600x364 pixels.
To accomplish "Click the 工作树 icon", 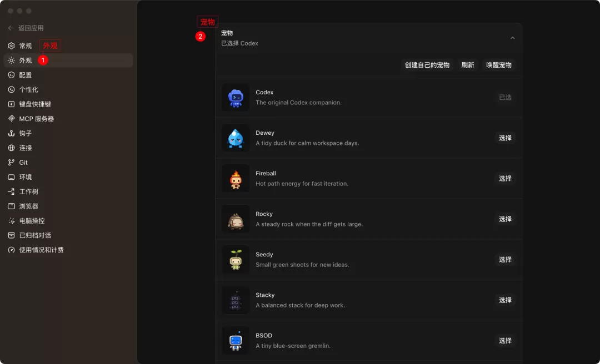I will click(12, 191).
